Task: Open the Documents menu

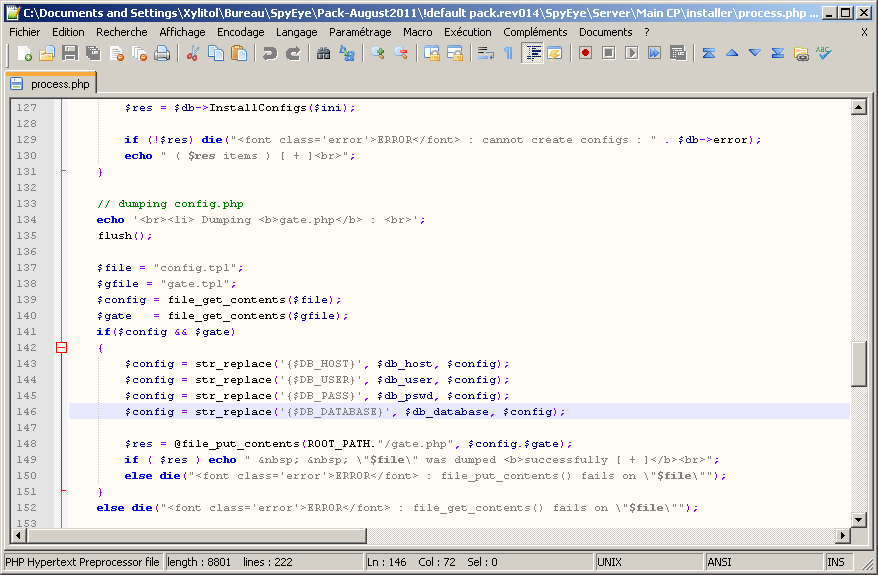Action: coord(605,32)
